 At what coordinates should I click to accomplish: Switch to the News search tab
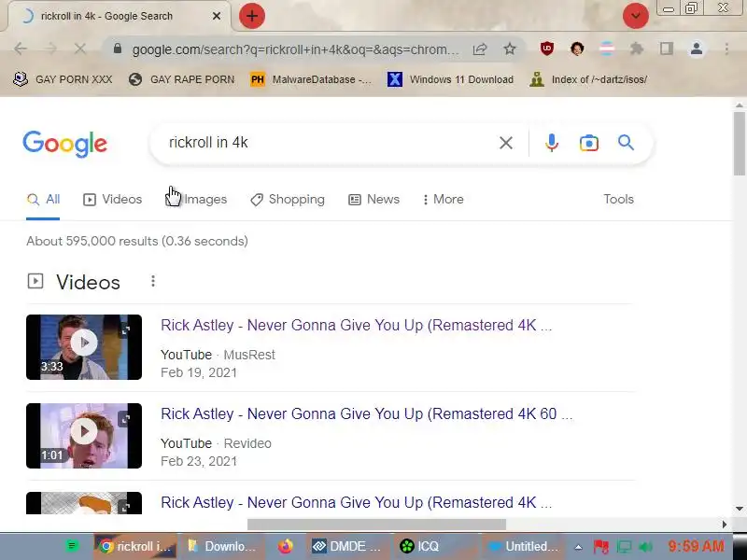tap(374, 199)
